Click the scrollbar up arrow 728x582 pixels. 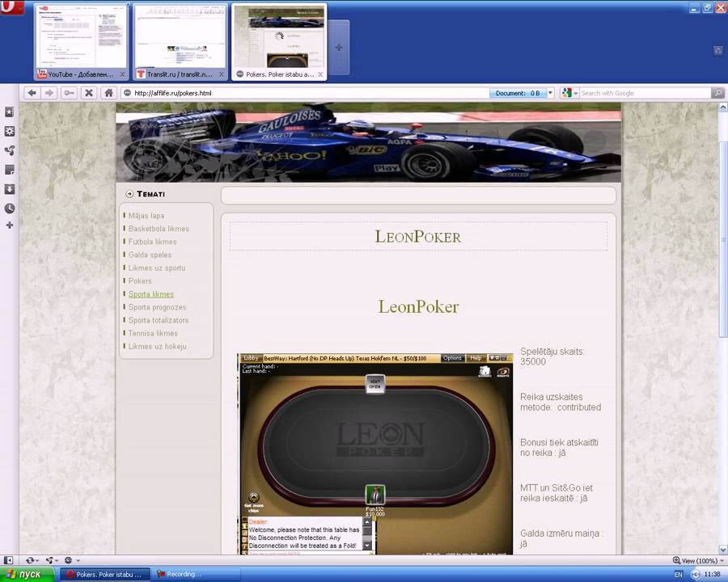[x=723, y=108]
